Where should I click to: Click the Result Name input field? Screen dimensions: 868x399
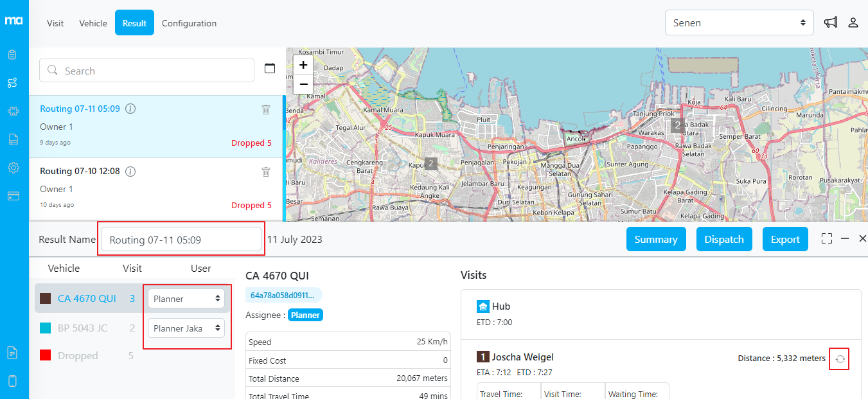click(x=181, y=240)
